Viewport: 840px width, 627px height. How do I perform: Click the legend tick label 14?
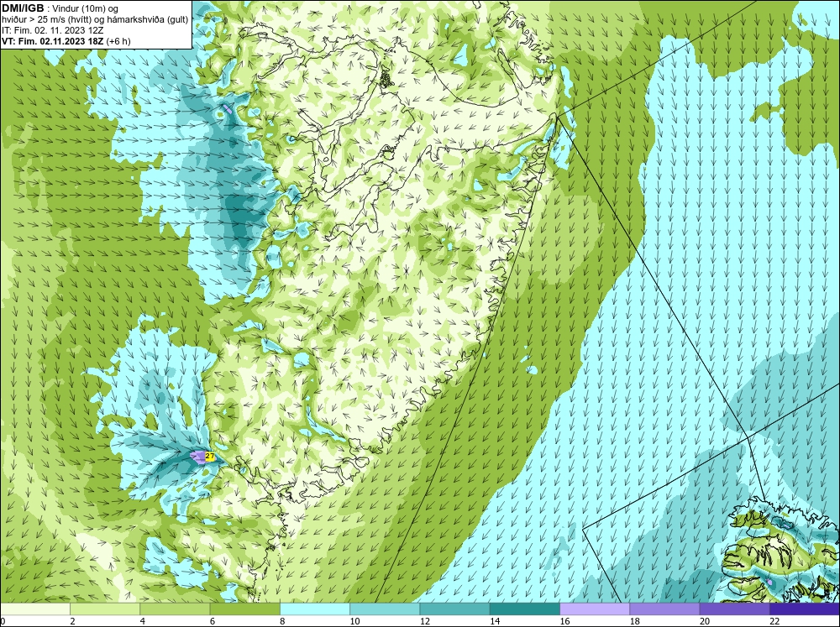495,621
